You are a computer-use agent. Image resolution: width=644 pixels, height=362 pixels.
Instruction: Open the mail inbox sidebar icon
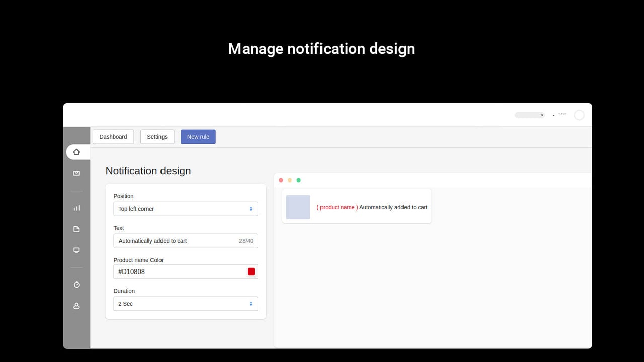pyautogui.click(x=76, y=173)
